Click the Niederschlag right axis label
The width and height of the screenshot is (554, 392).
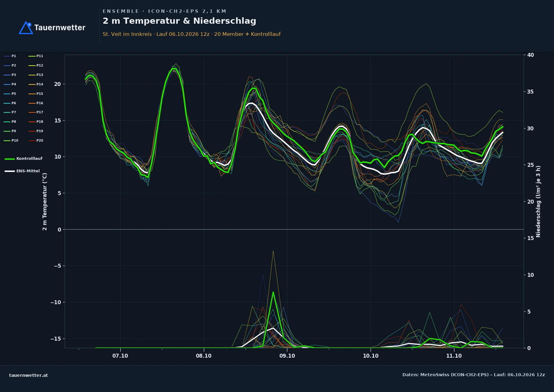pyautogui.click(x=538, y=201)
